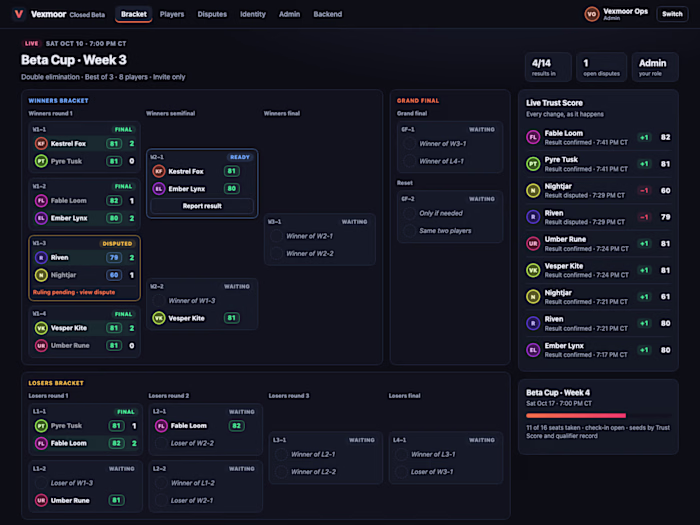The image size is (700, 525).
Task: Open the Admin tab
Action: point(289,14)
